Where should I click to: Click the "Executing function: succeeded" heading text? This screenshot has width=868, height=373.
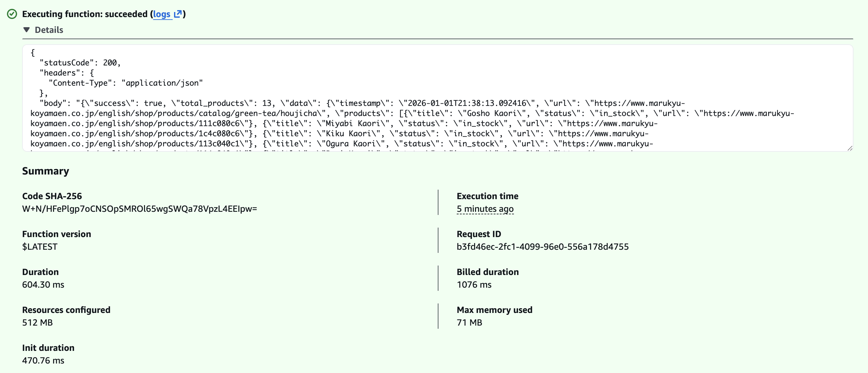(85, 14)
